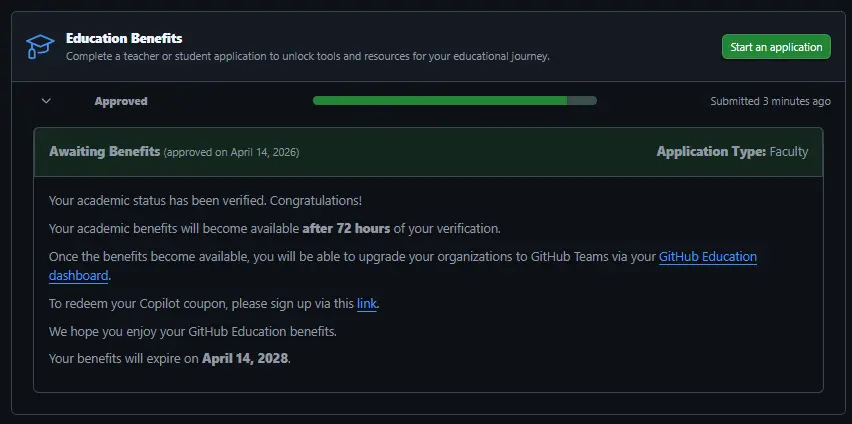Click the Education Benefits heading
The width and height of the screenshot is (852, 424).
(124, 39)
